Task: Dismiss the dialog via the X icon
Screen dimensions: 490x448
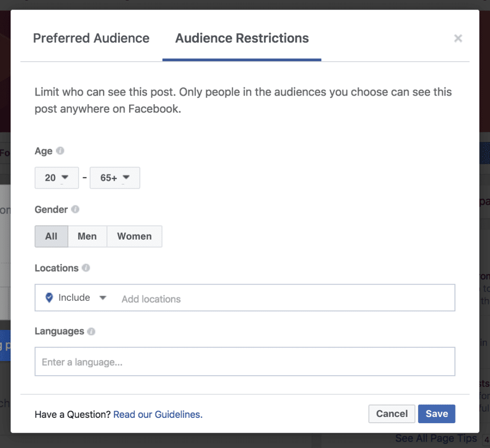Action: click(x=458, y=38)
